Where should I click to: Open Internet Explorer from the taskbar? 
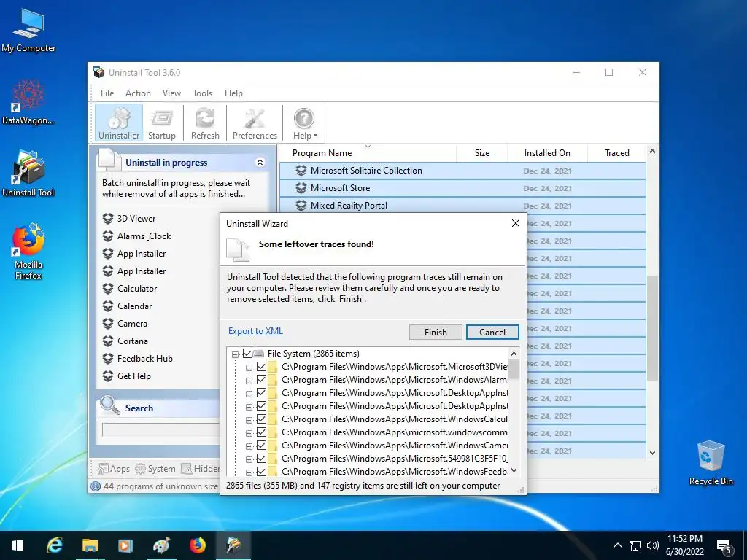54,545
